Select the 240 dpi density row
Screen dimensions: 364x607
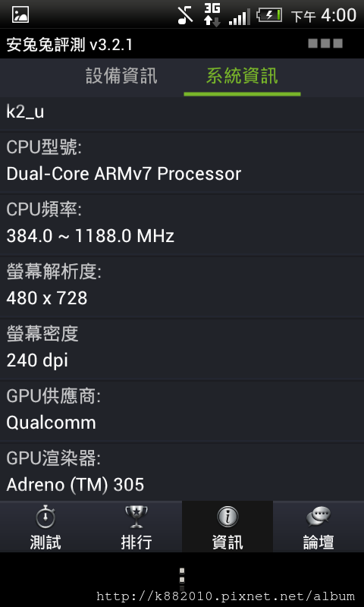tap(182, 350)
